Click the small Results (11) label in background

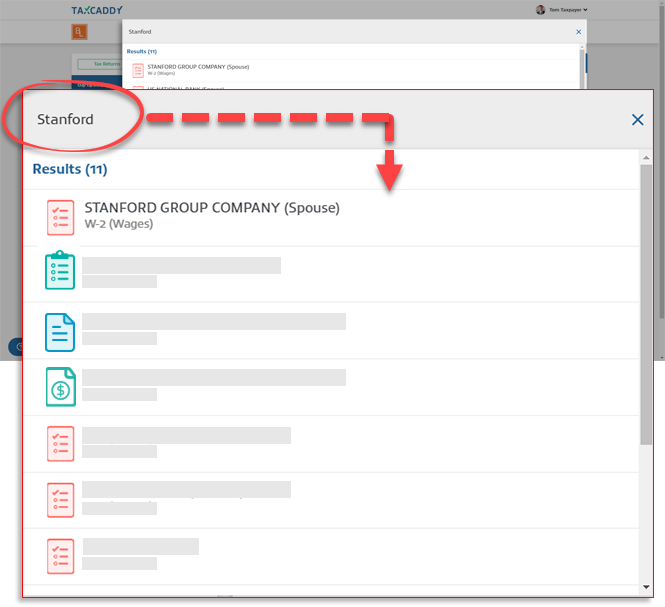142,51
